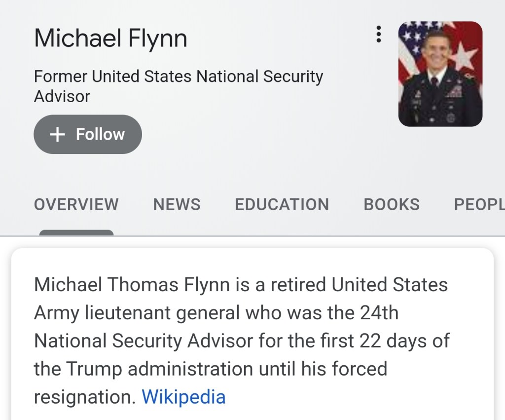The width and height of the screenshot is (505, 420).
Task: Click the active tab underline indicator
Action: [x=76, y=232]
